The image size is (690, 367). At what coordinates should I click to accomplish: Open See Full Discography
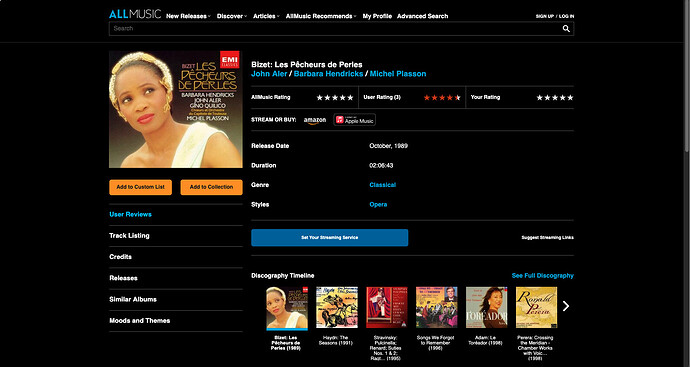point(543,276)
